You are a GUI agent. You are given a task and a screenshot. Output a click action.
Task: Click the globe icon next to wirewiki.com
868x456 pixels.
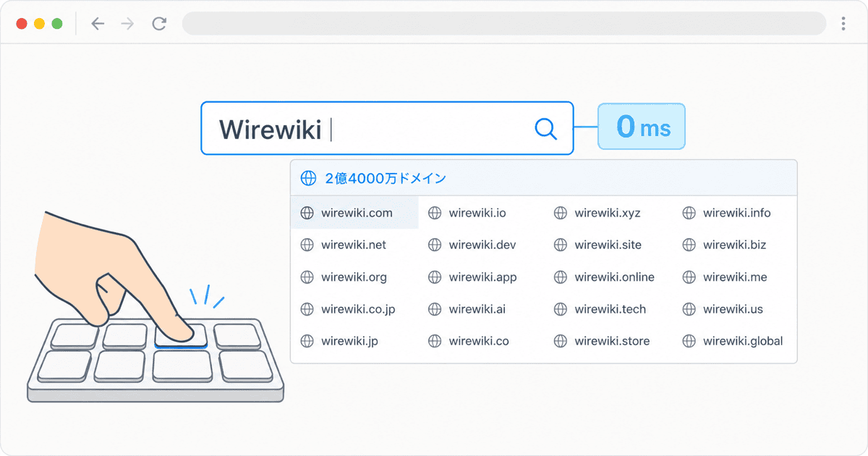307,213
